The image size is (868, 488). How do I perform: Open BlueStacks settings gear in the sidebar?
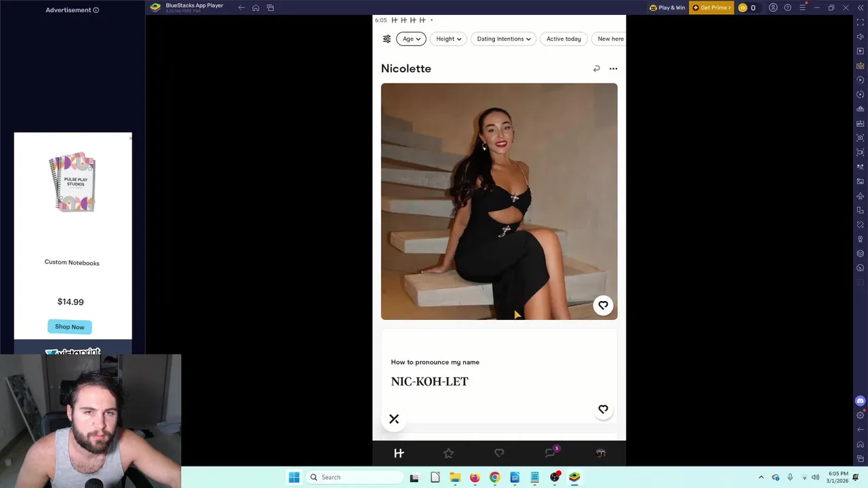(861, 415)
